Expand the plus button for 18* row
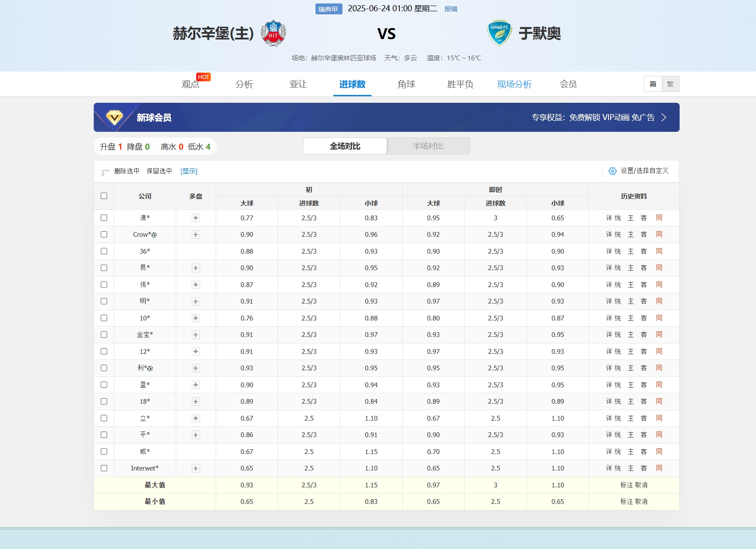This screenshot has width=756, height=549. (196, 402)
